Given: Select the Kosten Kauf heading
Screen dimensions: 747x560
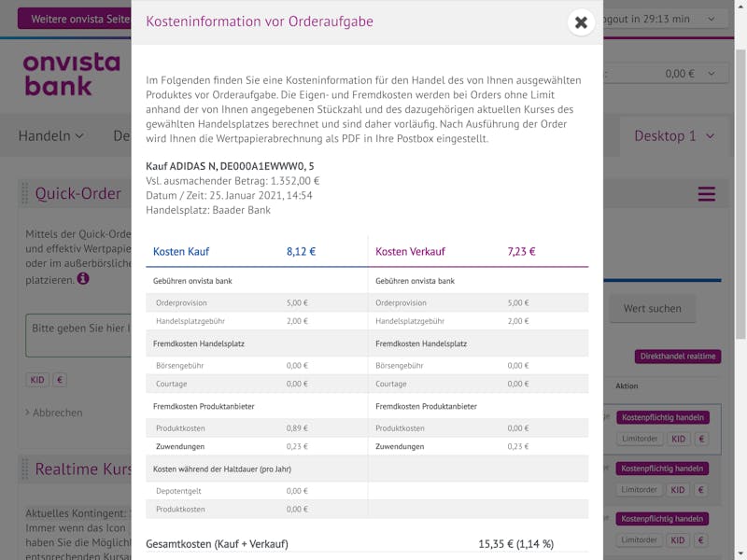Looking at the screenshot, I should click(181, 251).
